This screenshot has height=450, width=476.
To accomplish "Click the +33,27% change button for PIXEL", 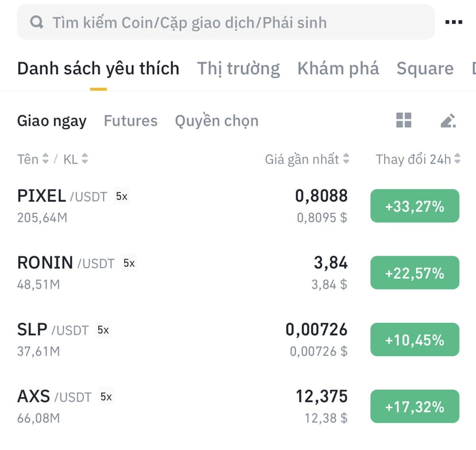I will 414,205.
